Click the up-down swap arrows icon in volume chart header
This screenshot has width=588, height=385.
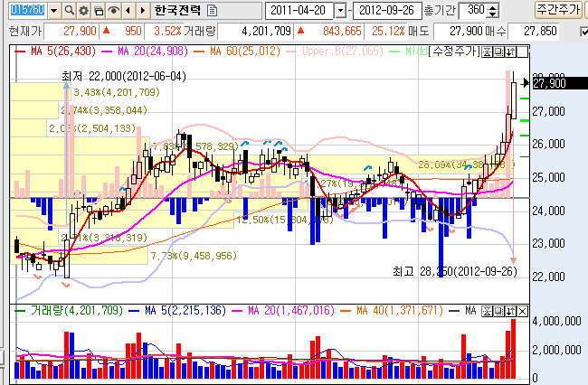511,311
